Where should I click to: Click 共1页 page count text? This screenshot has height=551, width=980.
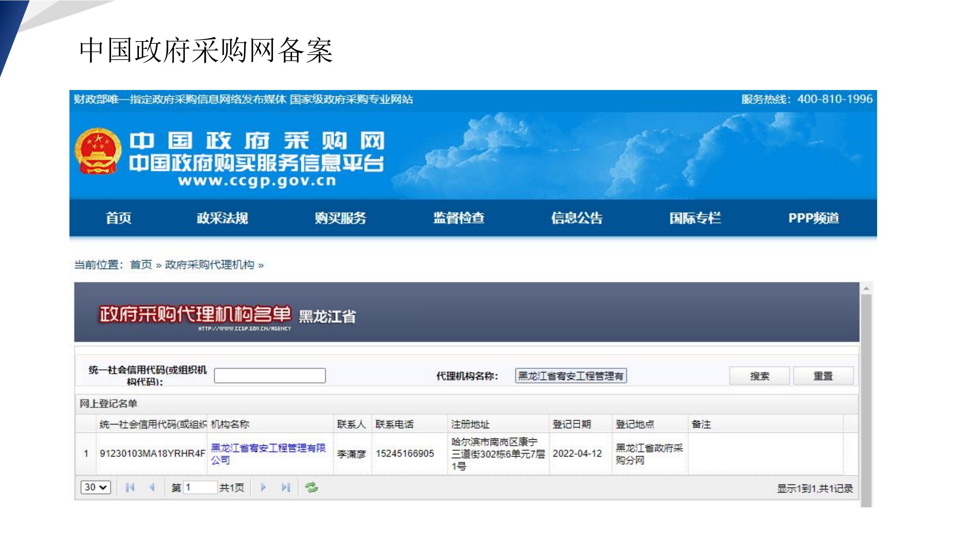(231, 488)
